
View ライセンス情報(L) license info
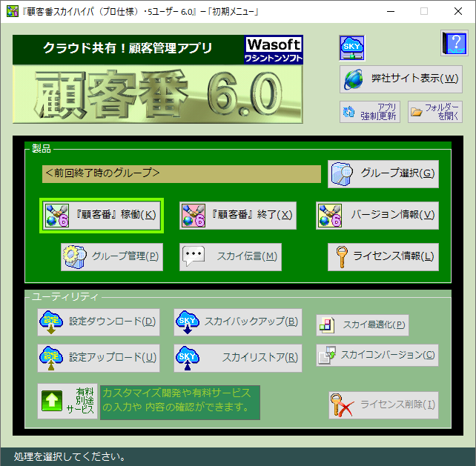click(x=383, y=257)
